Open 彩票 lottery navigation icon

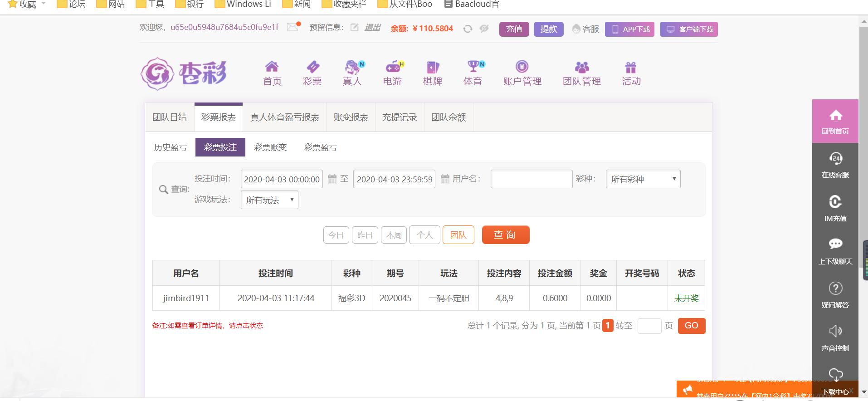(x=312, y=67)
